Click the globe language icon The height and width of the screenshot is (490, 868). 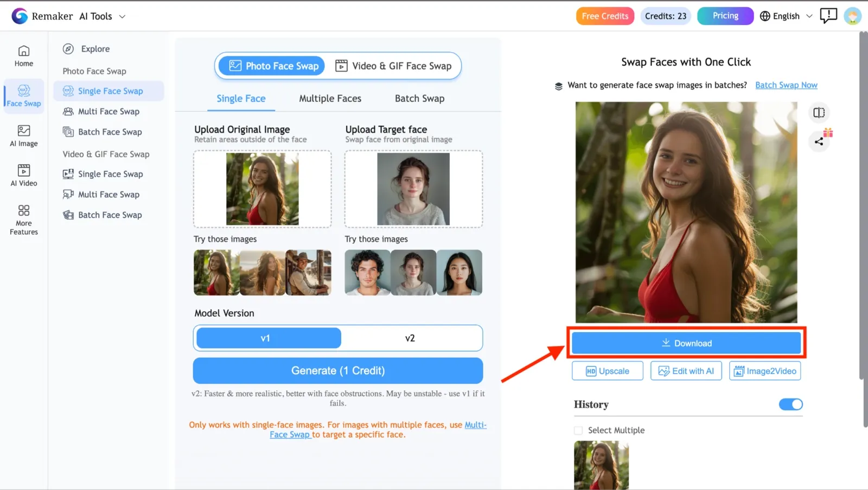[765, 16]
